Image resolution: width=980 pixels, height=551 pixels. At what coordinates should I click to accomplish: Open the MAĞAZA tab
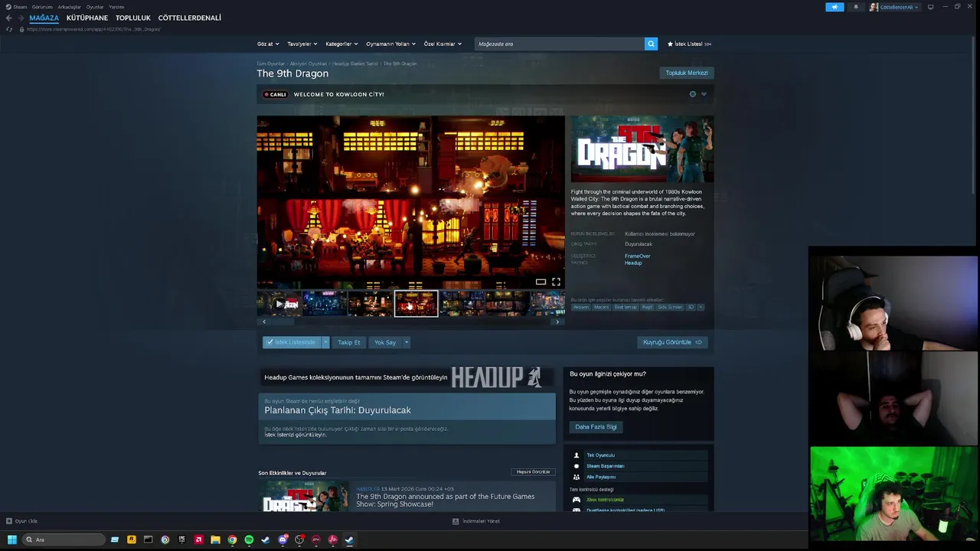44,18
